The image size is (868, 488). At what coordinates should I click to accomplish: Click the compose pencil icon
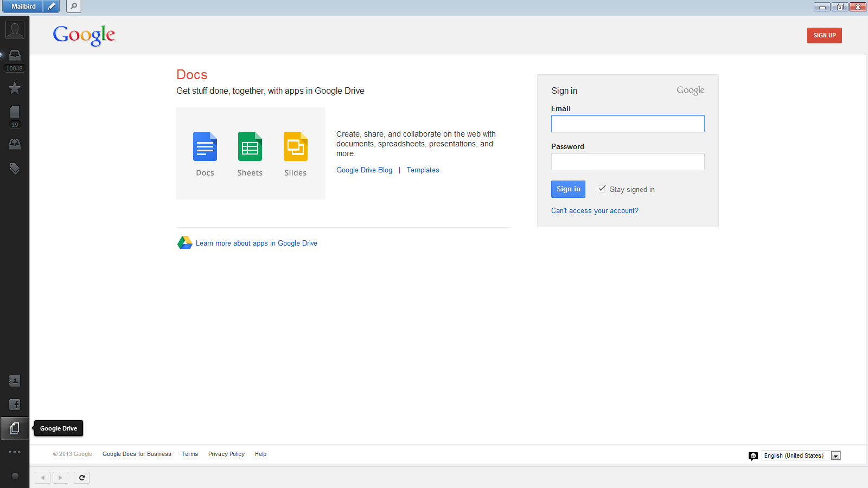(x=52, y=7)
